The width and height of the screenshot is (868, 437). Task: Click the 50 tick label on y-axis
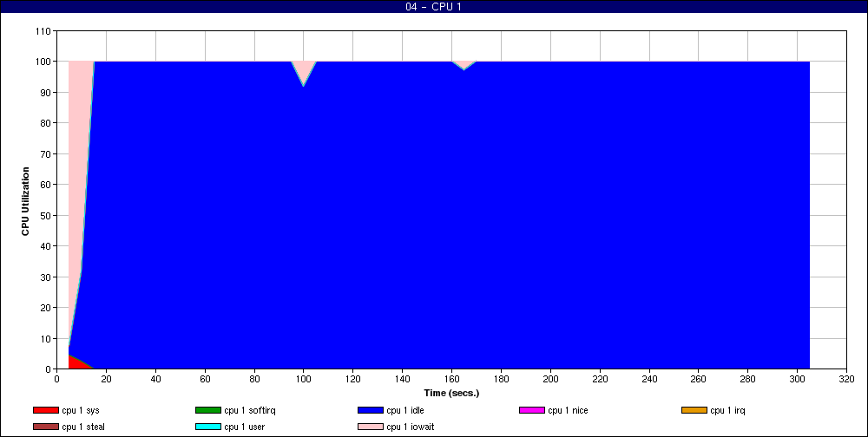(46, 215)
